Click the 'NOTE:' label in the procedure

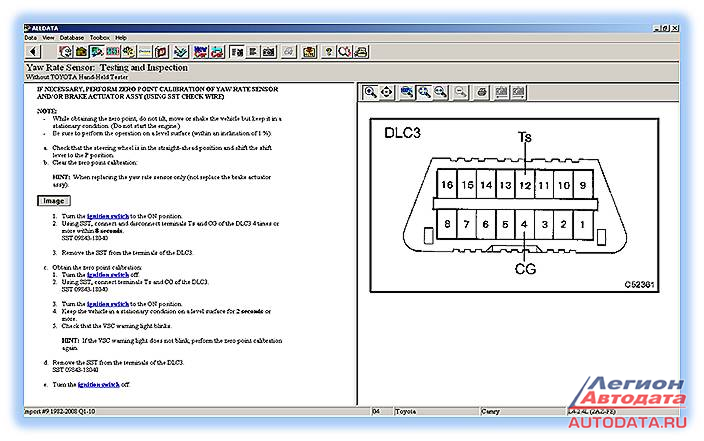(x=47, y=111)
